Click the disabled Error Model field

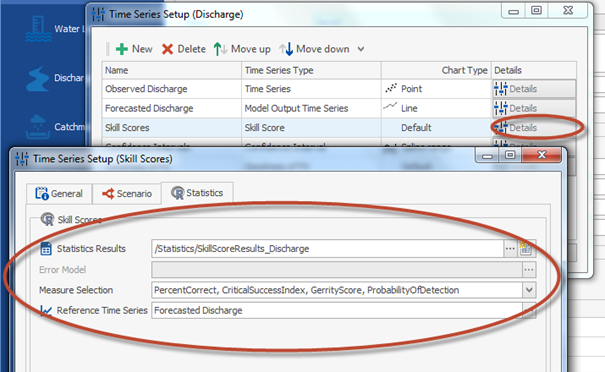point(337,269)
